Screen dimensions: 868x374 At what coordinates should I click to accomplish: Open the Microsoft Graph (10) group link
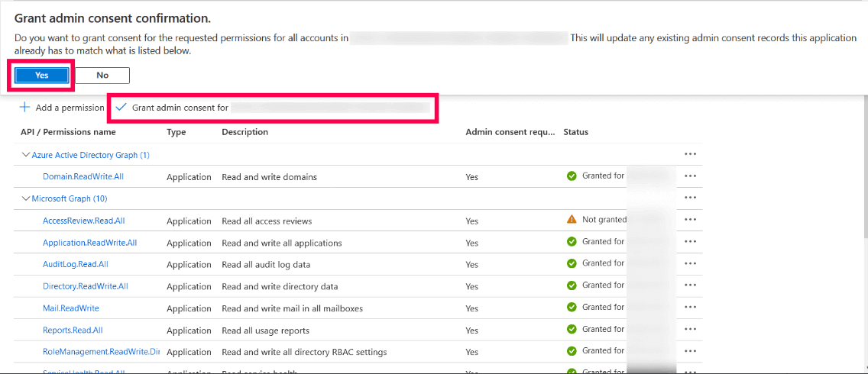(69, 198)
